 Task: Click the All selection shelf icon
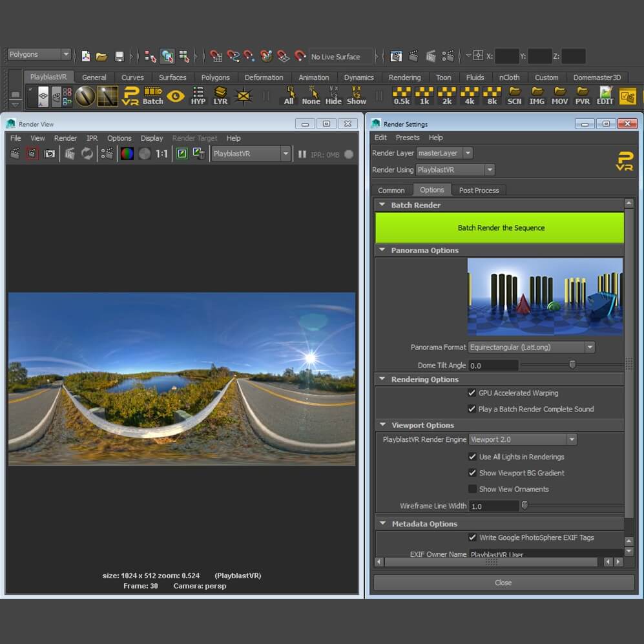click(x=289, y=96)
